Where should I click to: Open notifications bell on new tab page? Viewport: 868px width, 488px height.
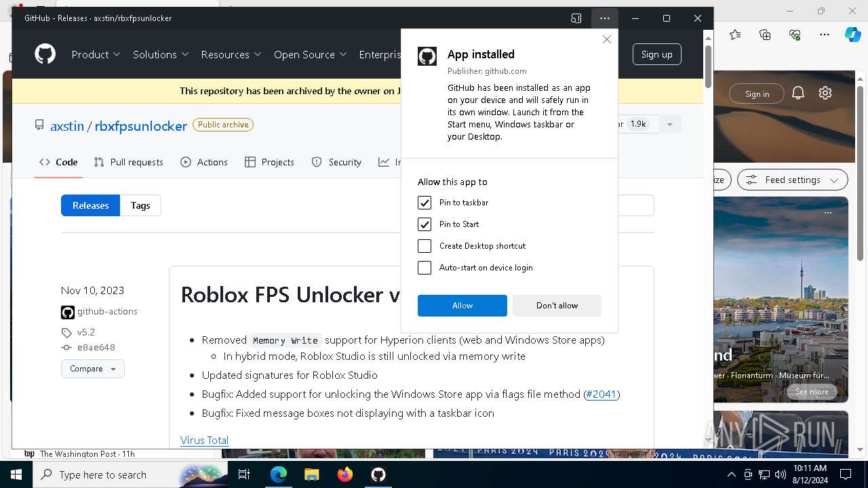(798, 94)
